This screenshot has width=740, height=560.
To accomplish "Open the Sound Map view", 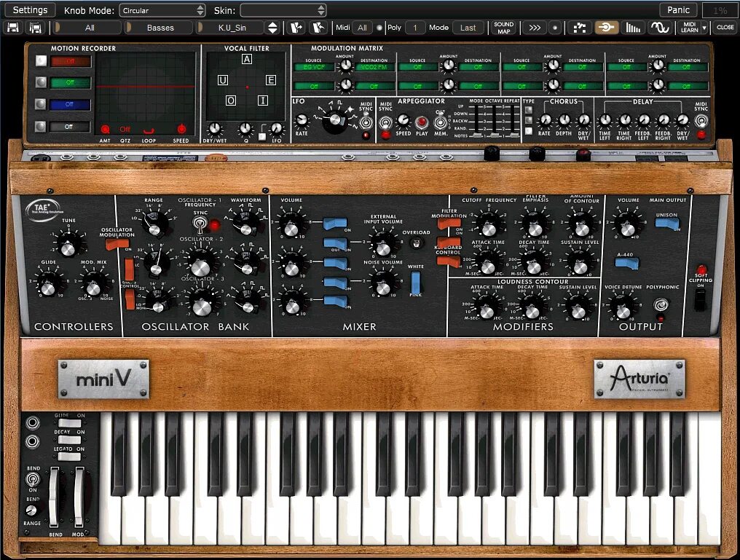I will [503, 28].
